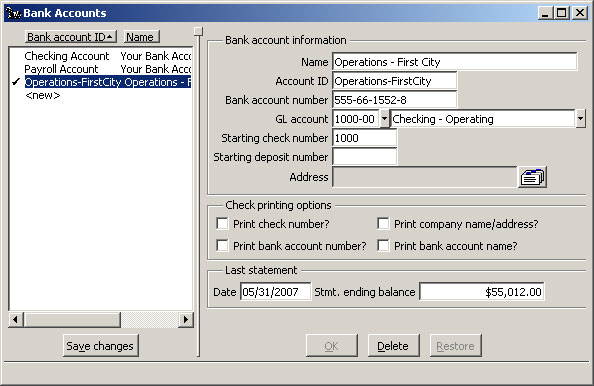Open GL account number dropdown arrow

384,119
